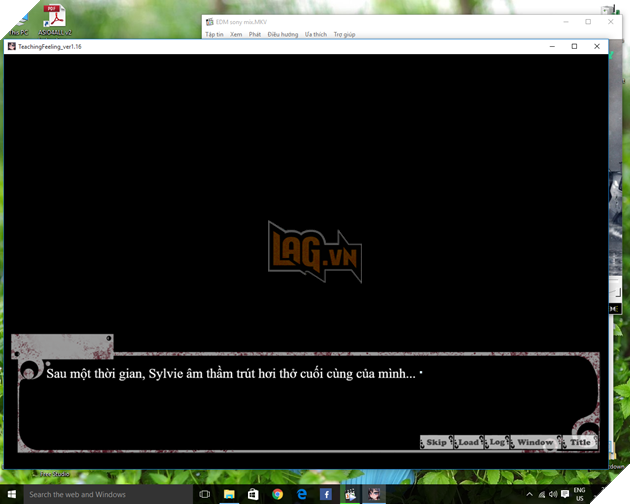This screenshot has height=504, width=630.
Task: Launch Google Chrome from the taskbar
Action: [277, 494]
